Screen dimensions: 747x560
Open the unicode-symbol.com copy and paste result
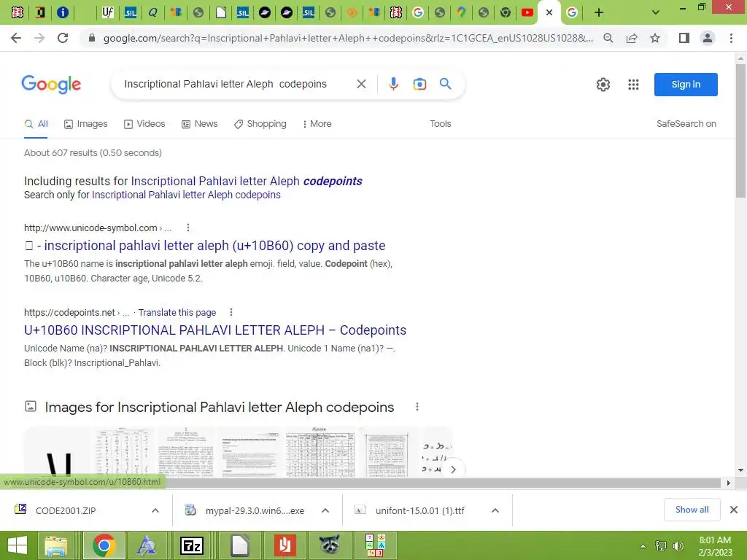point(205,245)
